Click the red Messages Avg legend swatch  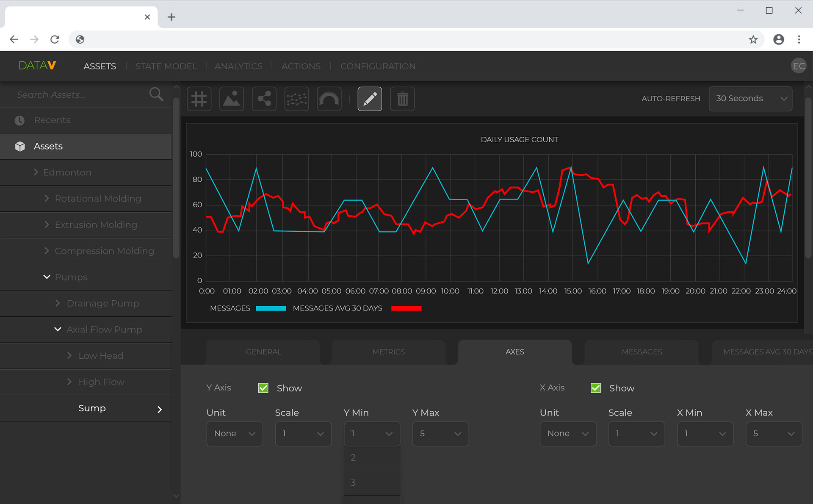[x=406, y=308]
